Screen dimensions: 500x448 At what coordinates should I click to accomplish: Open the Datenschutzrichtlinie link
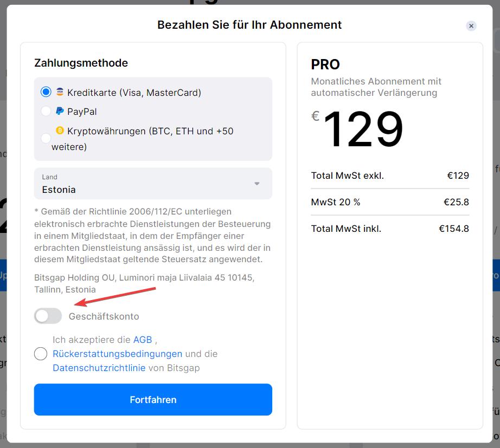point(99,368)
